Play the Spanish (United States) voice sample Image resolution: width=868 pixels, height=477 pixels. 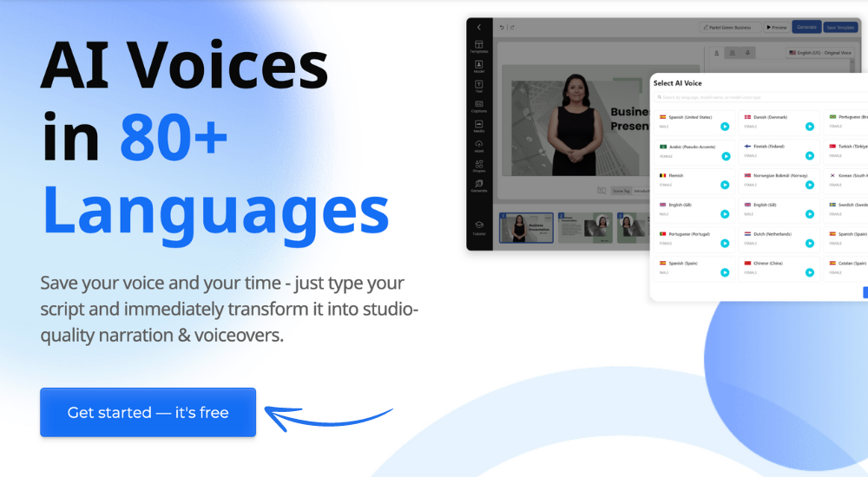(x=725, y=127)
